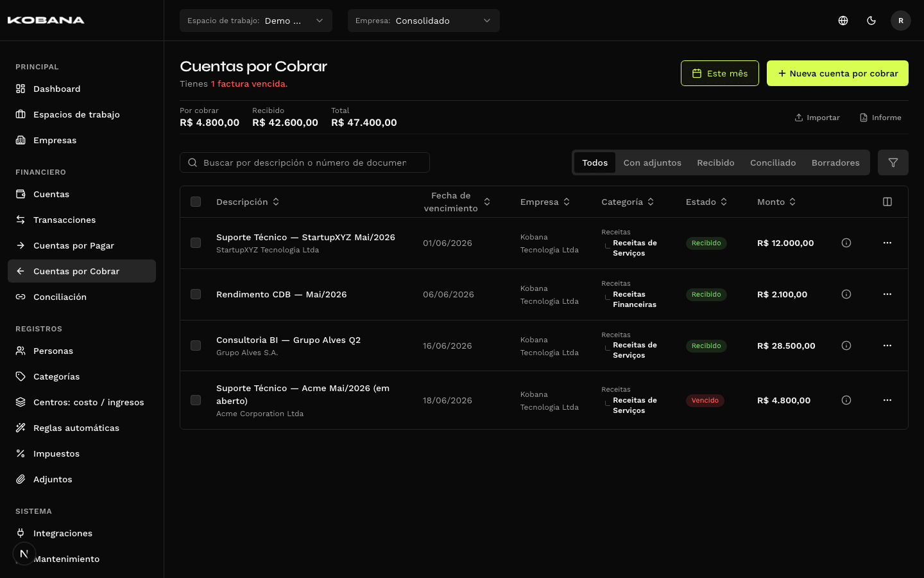This screenshot has width=924, height=578.
Task: Check the Rendimento CDB row
Action: (196, 294)
